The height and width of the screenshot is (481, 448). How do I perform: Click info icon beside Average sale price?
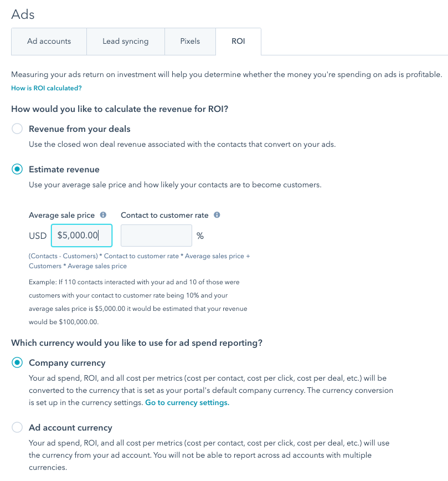click(x=103, y=215)
